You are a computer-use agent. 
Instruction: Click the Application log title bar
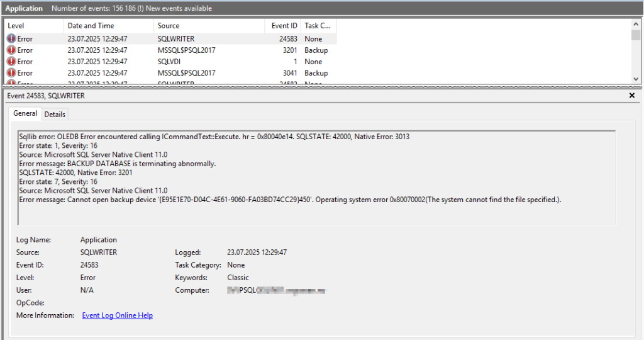click(x=25, y=8)
